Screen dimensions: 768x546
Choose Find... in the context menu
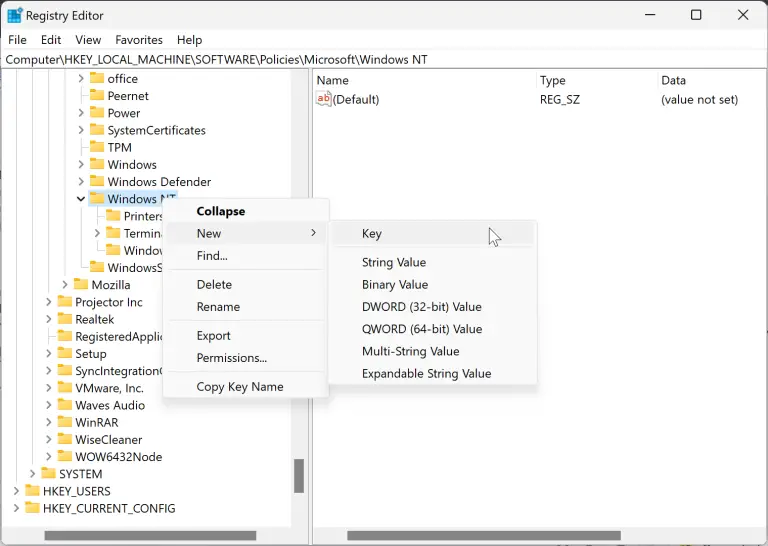(x=246, y=256)
